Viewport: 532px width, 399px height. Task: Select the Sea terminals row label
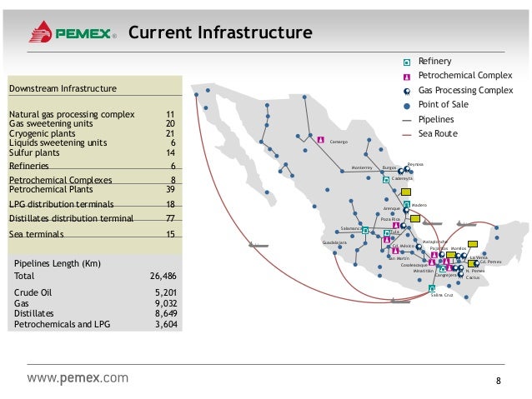click(x=37, y=234)
